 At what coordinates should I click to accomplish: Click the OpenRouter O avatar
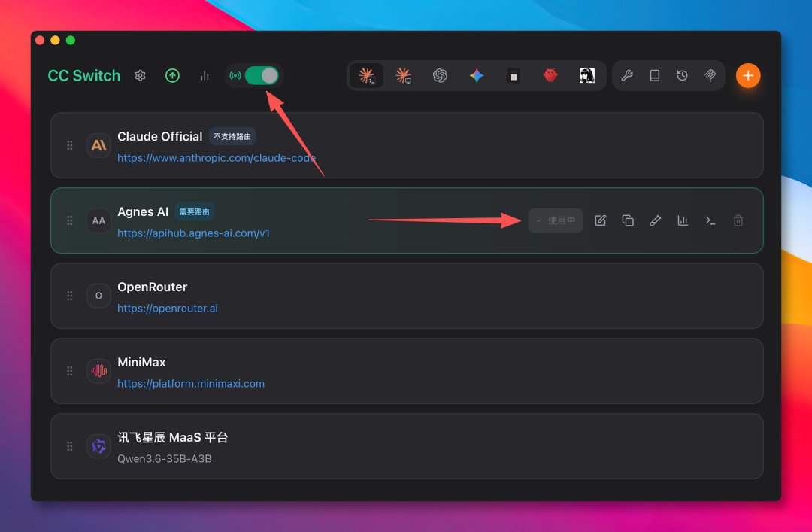(x=98, y=296)
